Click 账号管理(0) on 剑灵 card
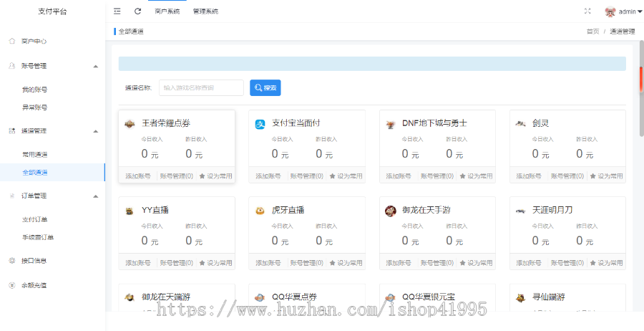The height and width of the screenshot is (331, 644). (x=567, y=176)
